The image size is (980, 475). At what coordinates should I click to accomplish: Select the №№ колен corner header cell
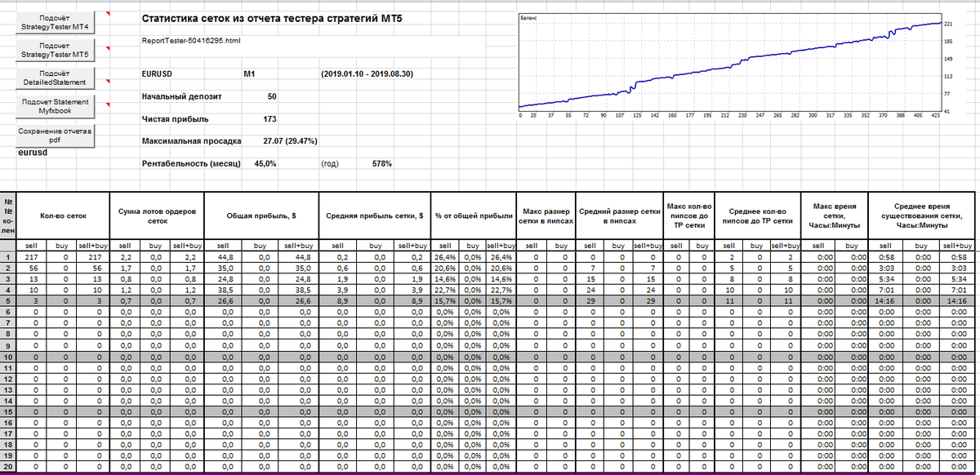8,215
